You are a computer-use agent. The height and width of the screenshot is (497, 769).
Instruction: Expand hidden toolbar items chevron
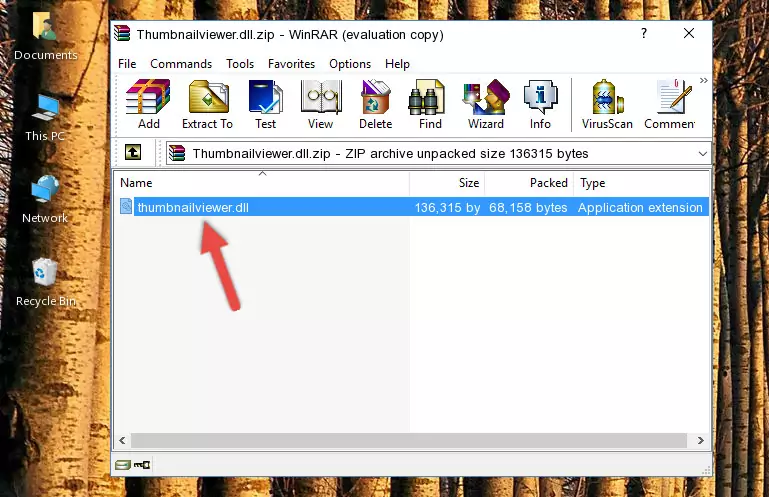pyautogui.click(x=704, y=80)
